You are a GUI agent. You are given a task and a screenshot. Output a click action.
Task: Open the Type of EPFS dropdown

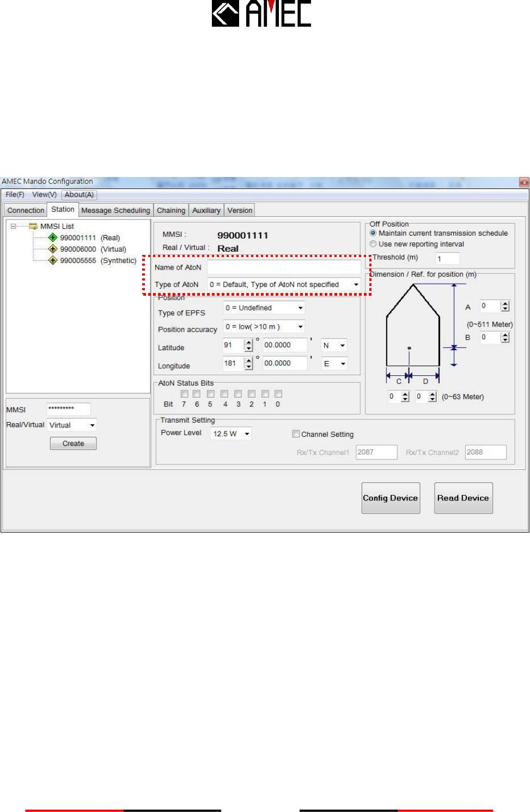coord(264,308)
